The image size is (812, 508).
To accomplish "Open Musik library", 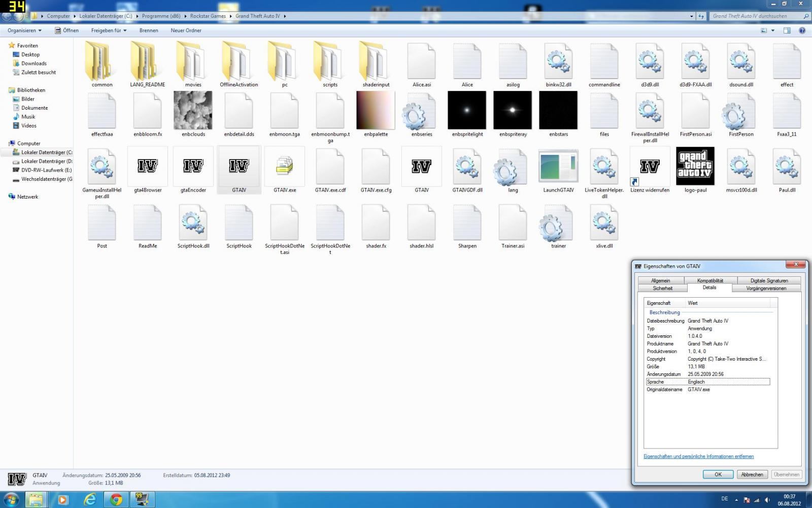I will 28,117.
